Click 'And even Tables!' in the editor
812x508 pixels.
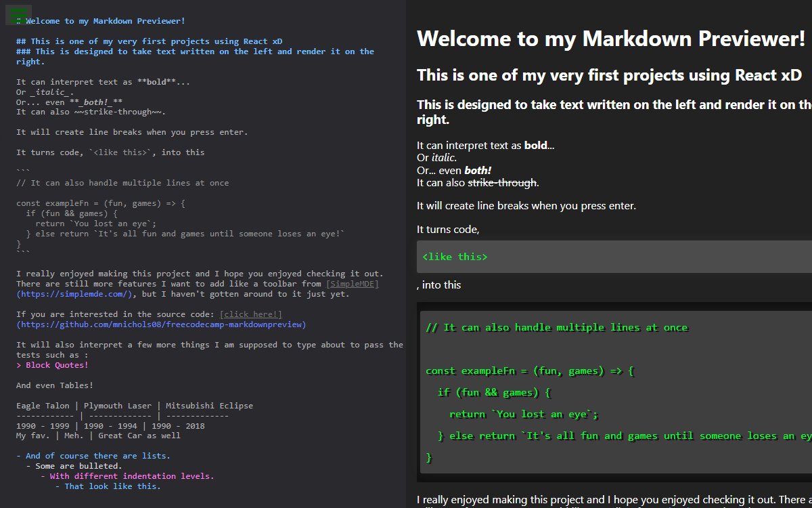[x=55, y=385]
